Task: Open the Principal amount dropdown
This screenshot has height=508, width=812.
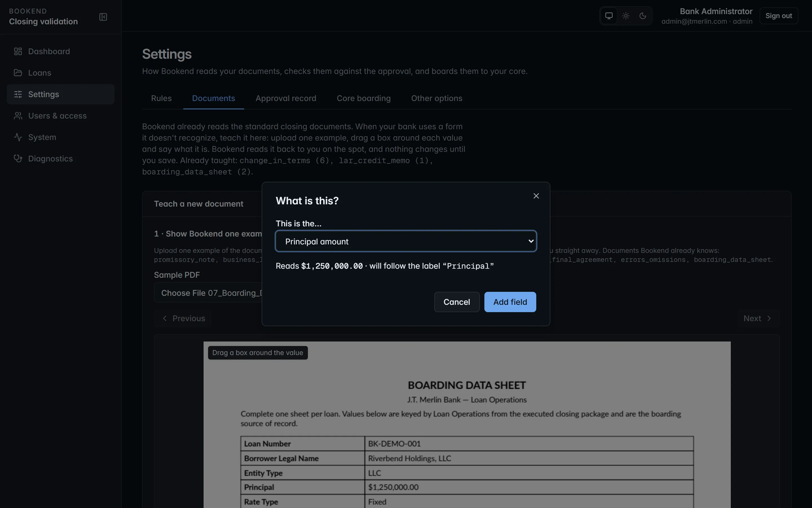Action: coord(406,241)
